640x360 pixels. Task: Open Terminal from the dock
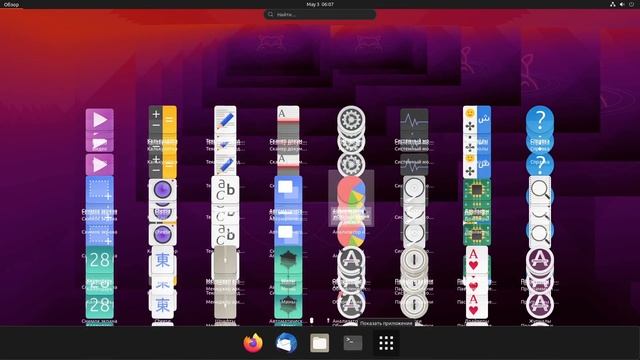click(353, 343)
